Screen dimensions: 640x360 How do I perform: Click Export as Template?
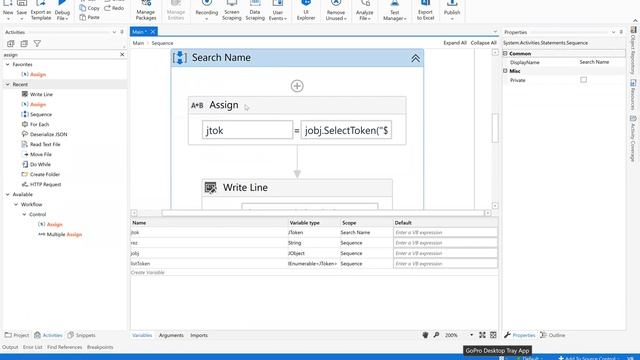pos(41,10)
